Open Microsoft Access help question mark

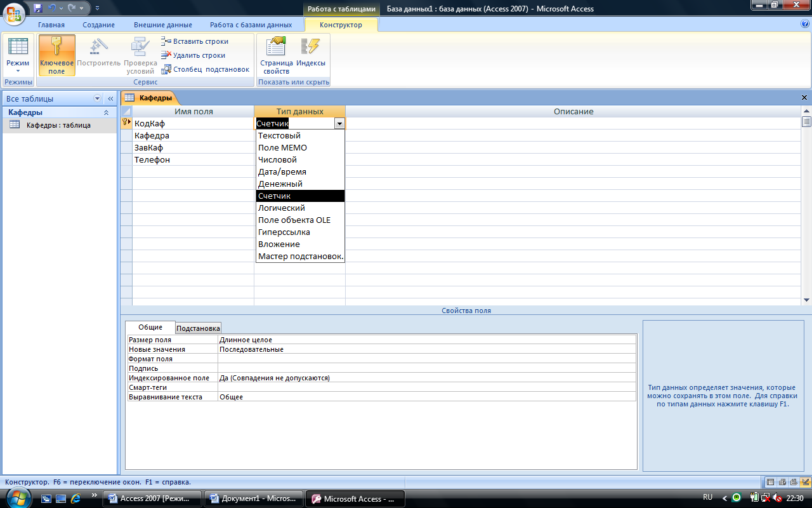click(x=805, y=24)
